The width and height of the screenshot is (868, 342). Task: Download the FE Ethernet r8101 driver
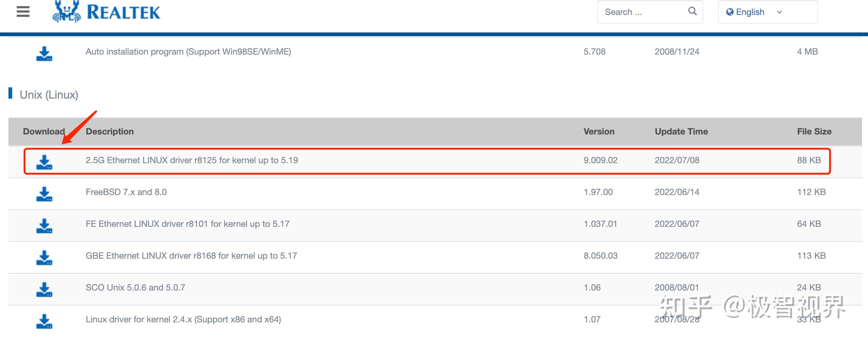44,226
